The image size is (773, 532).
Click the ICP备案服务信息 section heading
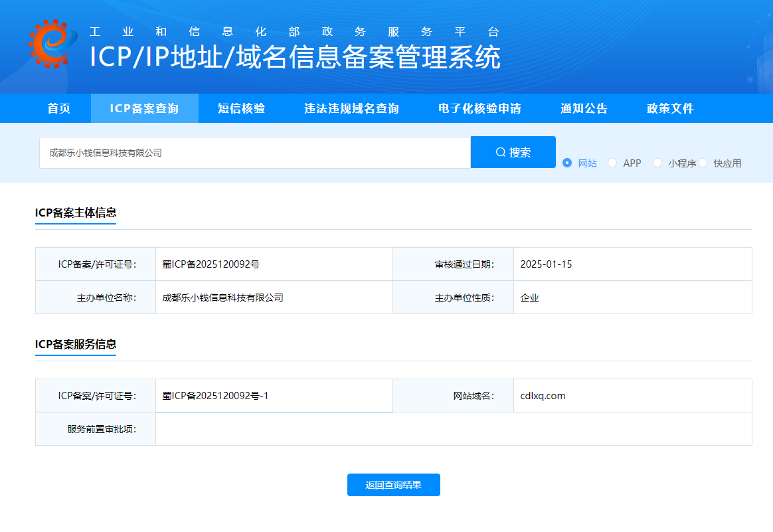tap(76, 344)
